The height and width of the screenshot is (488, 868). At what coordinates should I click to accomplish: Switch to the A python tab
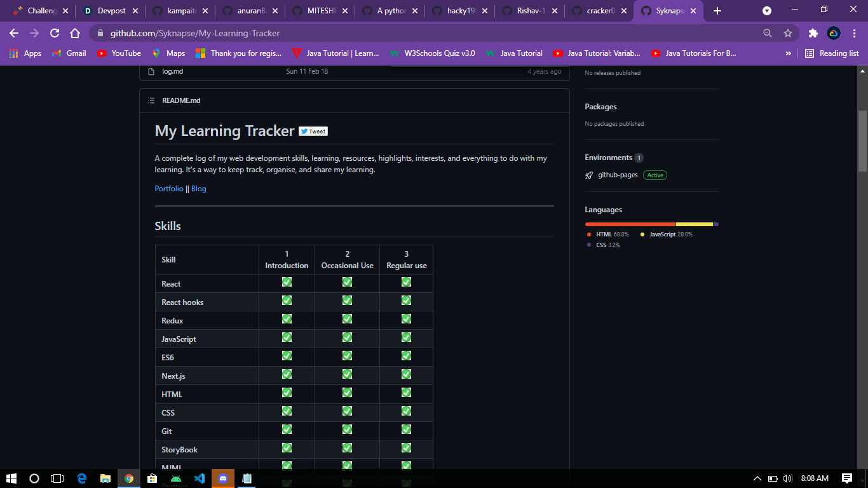point(388,11)
